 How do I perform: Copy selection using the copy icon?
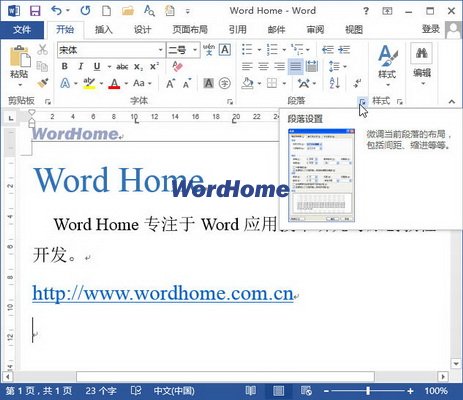tap(42, 66)
